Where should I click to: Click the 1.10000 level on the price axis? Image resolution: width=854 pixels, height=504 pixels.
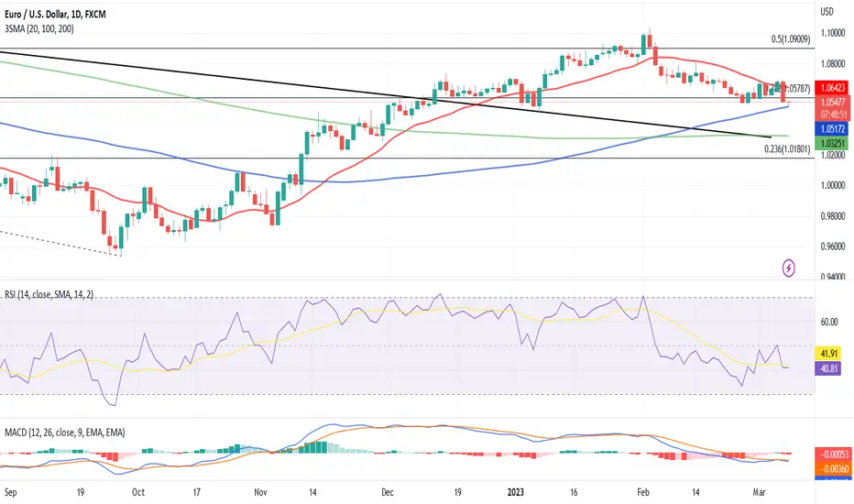(x=833, y=33)
